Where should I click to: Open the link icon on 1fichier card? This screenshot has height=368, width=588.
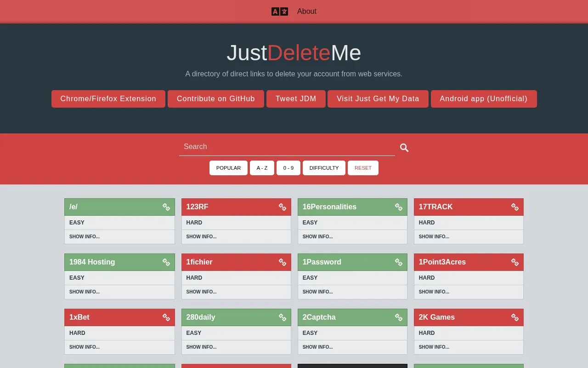point(283,262)
